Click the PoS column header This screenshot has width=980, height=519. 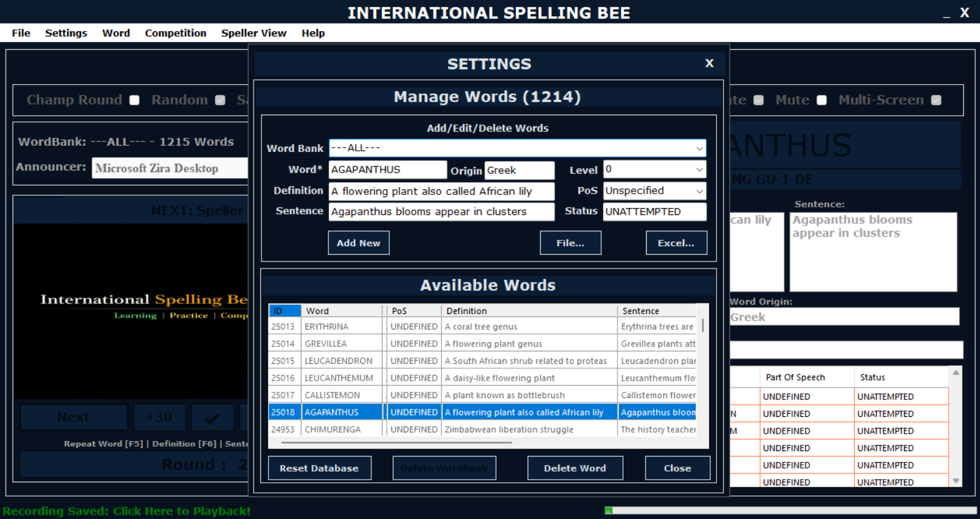pyautogui.click(x=414, y=311)
